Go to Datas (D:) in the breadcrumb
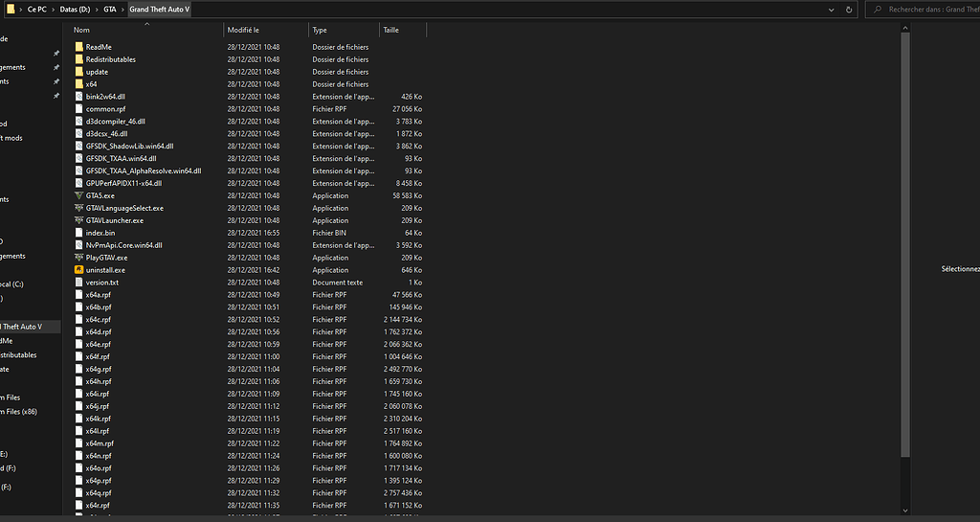The image size is (980, 522). coord(76,9)
